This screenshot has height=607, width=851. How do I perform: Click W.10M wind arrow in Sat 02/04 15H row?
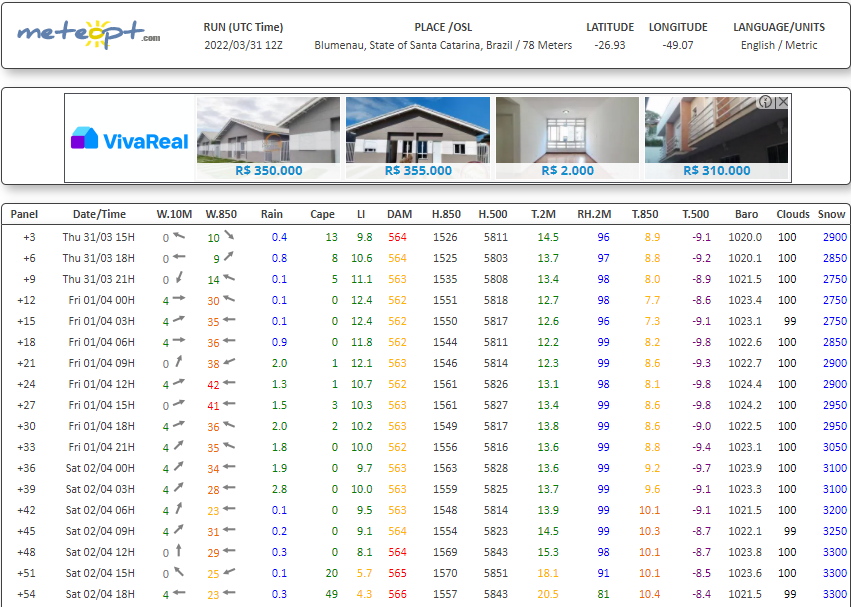[179, 571]
